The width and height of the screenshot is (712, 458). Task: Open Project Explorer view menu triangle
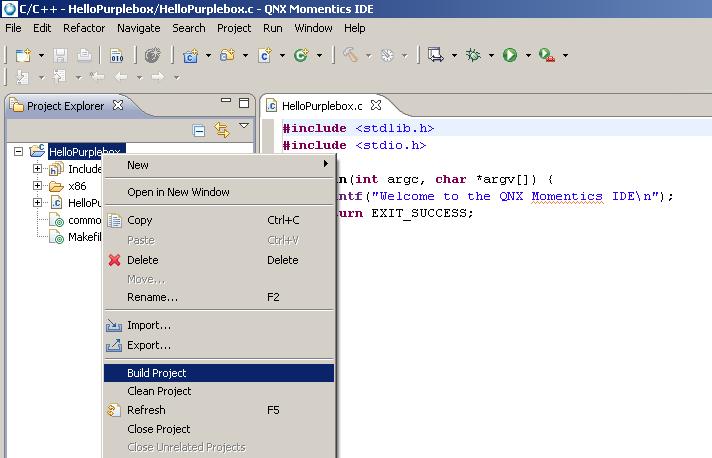244,126
